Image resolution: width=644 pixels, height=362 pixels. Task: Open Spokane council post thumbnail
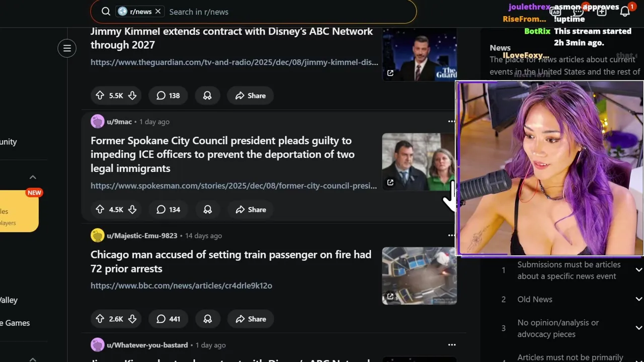pos(419,162)
